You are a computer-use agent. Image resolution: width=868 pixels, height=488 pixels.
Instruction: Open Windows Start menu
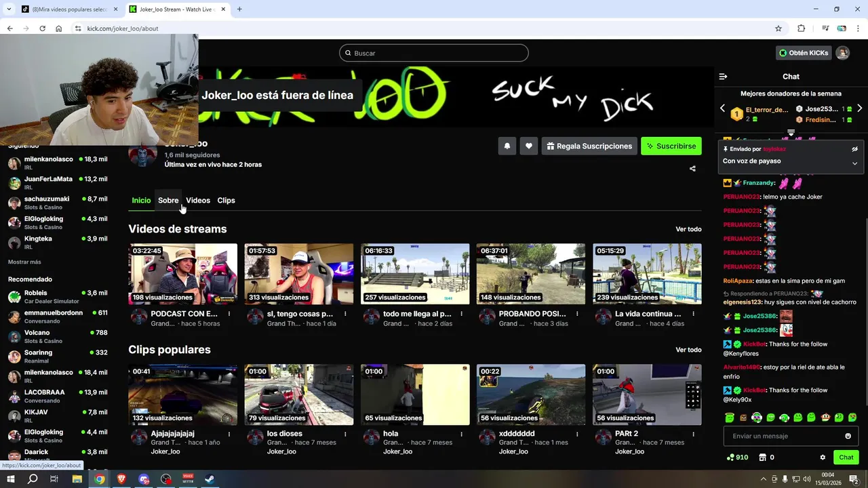[11, 479]
